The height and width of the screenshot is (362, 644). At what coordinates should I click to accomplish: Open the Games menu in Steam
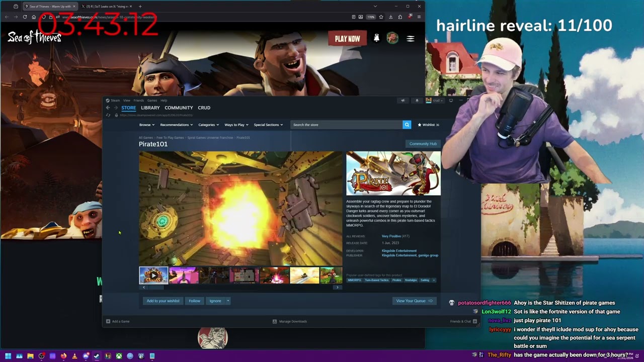tap(152, 101)
